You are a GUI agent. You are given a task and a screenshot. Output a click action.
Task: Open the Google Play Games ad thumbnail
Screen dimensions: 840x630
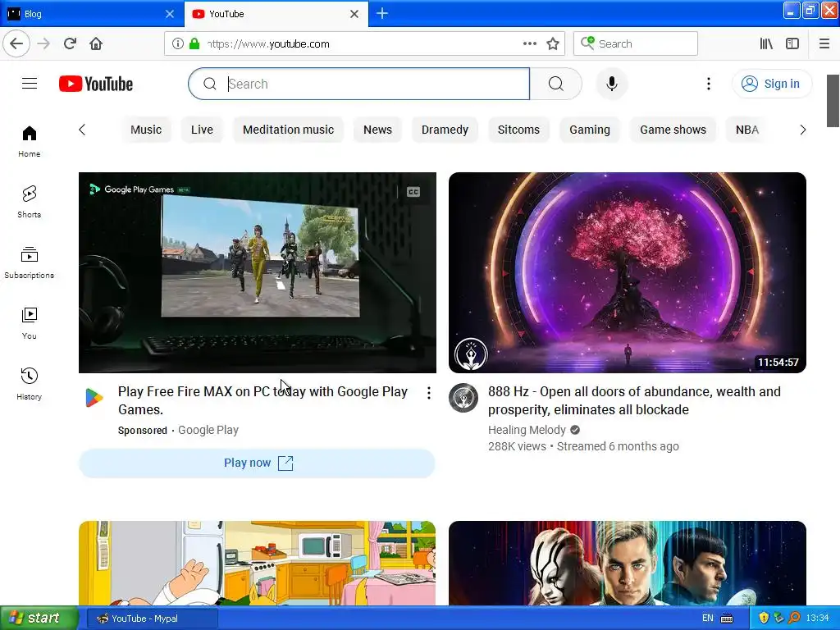point(257,272)
